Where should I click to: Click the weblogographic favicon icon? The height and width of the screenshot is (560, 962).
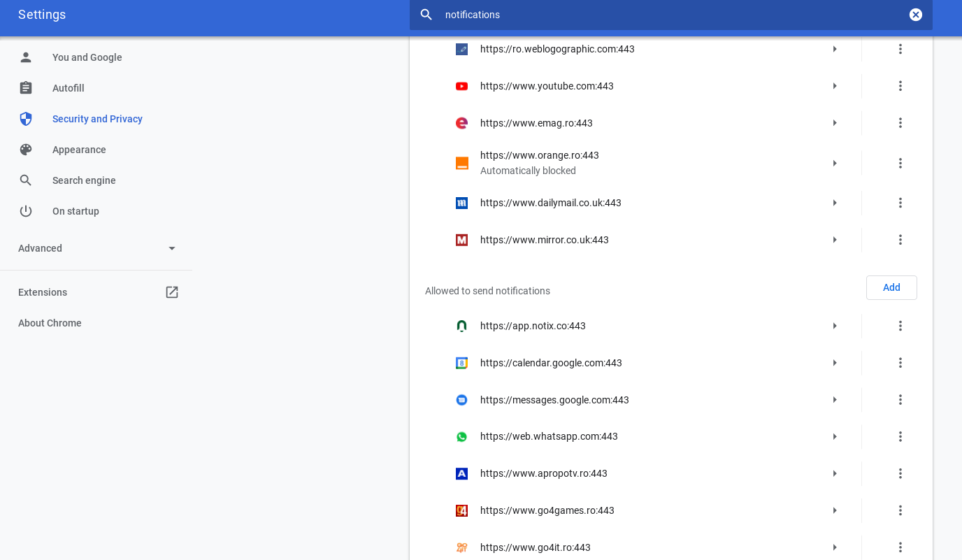461,49
